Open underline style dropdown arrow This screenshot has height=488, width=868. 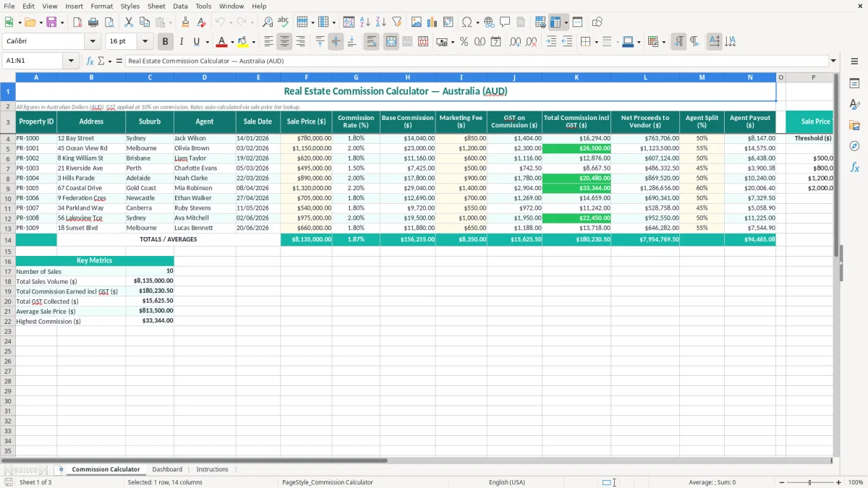click(207, 42)
